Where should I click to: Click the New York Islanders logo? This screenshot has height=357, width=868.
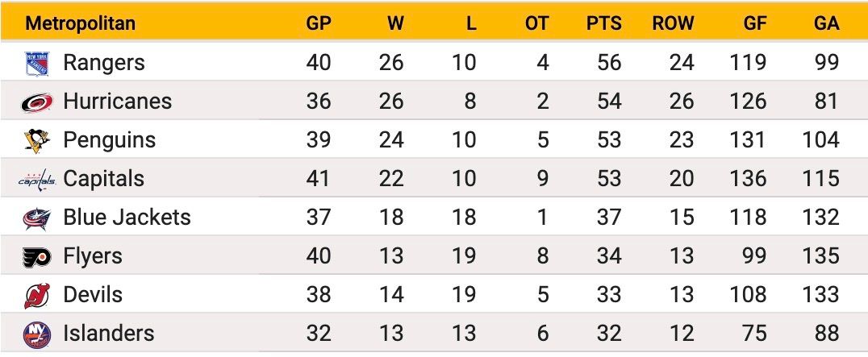37,335
